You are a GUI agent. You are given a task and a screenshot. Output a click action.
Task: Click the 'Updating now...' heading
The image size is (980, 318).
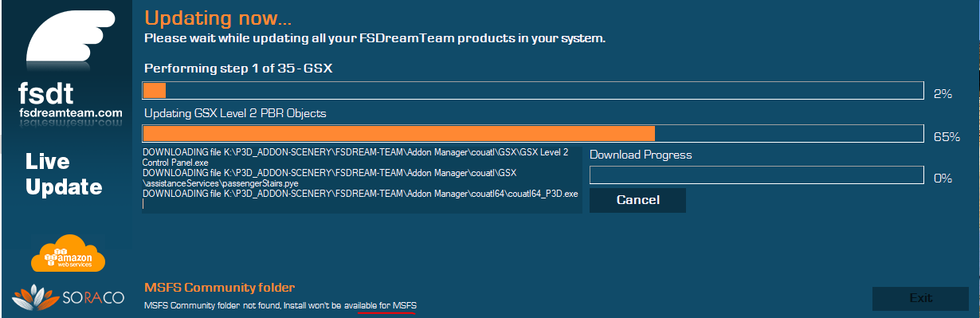pos(218,18)
